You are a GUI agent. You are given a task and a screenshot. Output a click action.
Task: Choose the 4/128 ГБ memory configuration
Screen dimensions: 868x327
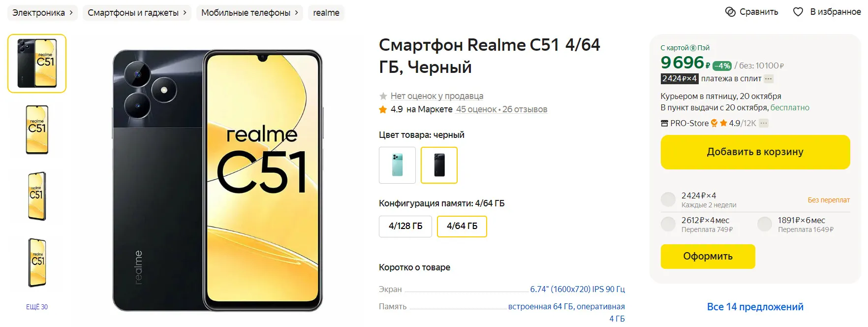(x=405, y=226)
